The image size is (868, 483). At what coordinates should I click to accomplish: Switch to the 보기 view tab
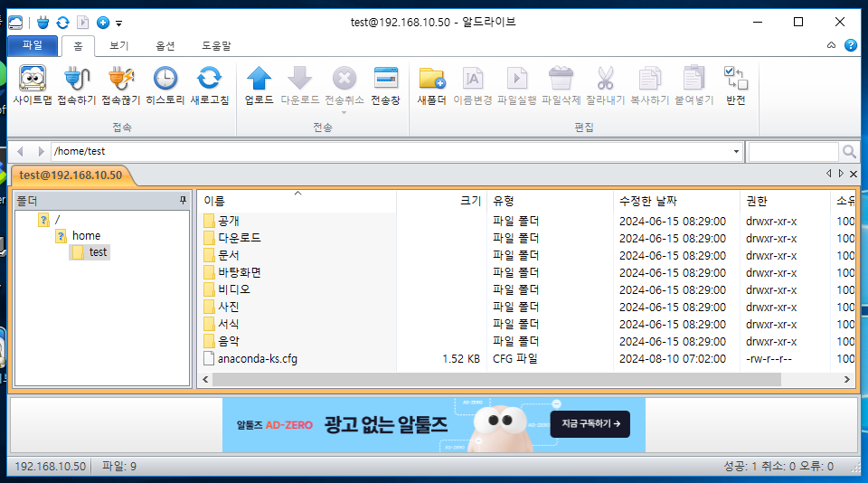(x=119, y=45)
